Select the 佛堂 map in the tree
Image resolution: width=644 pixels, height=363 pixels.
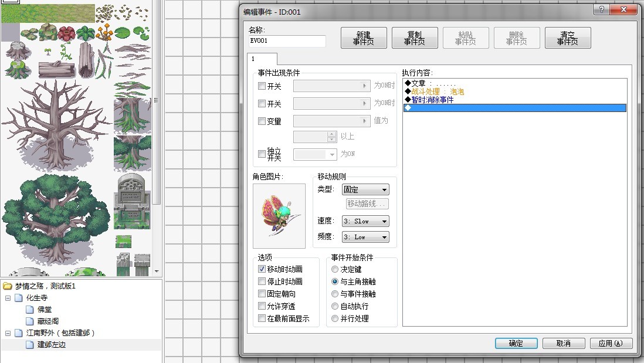(45, 309)
